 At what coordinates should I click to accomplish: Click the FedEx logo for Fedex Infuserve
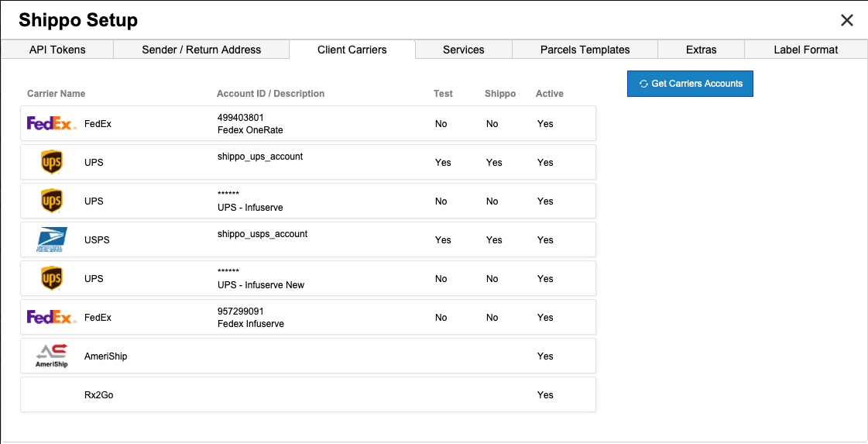click(x=51, y=318)
